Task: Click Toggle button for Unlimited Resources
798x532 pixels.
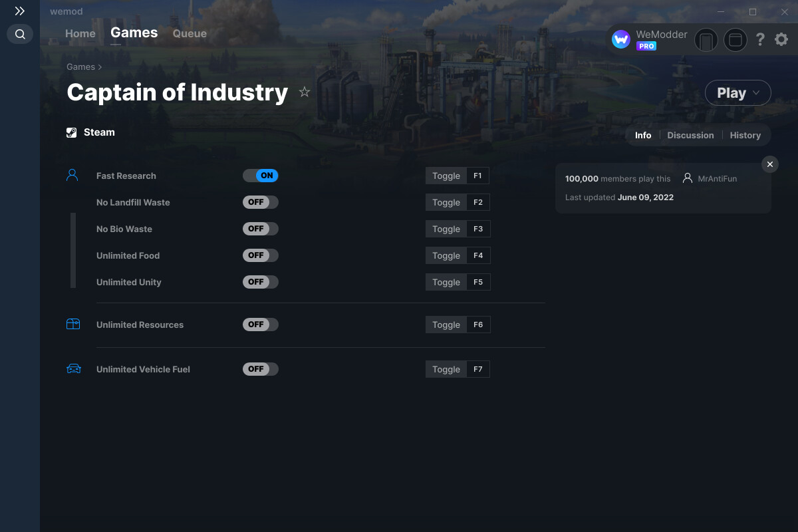Action: (446, 325)
